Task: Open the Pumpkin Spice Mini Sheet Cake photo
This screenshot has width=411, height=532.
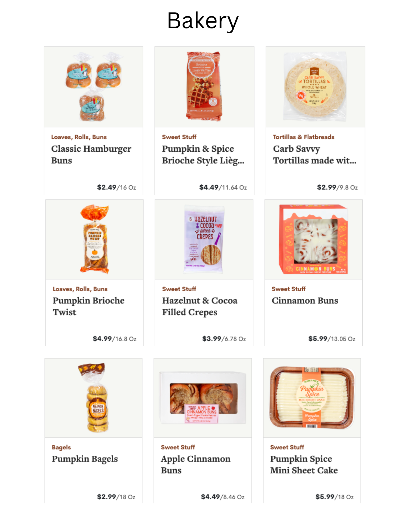Action: point(312,398)
